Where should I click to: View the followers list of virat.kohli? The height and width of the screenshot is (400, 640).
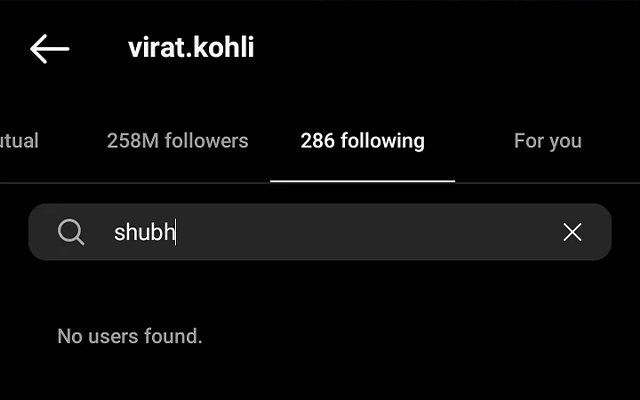(178, 141)
